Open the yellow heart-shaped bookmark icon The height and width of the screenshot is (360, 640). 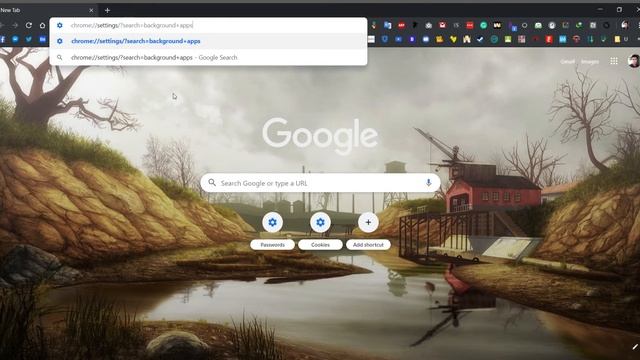tap(453, 39)
